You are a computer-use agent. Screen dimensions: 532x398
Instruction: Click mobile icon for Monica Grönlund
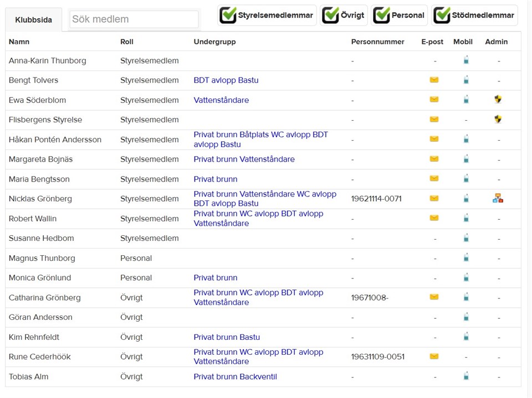coord(466,277)
